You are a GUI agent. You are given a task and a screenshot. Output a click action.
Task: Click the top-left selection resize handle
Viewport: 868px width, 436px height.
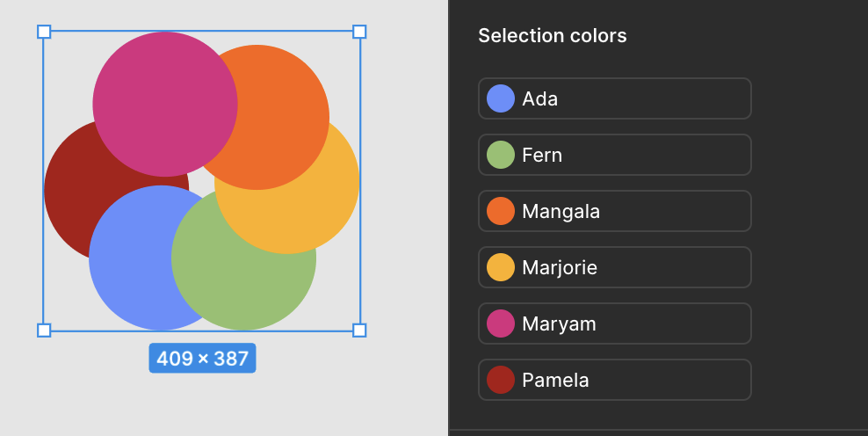(44, 32)
